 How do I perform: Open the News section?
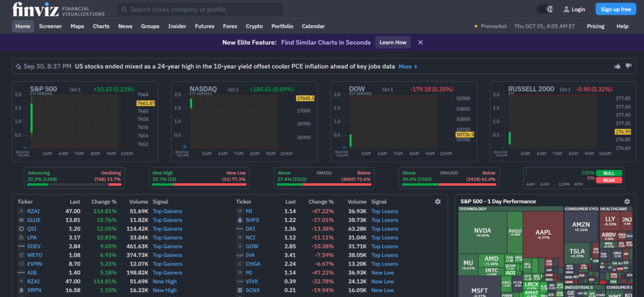click(125, 26)
